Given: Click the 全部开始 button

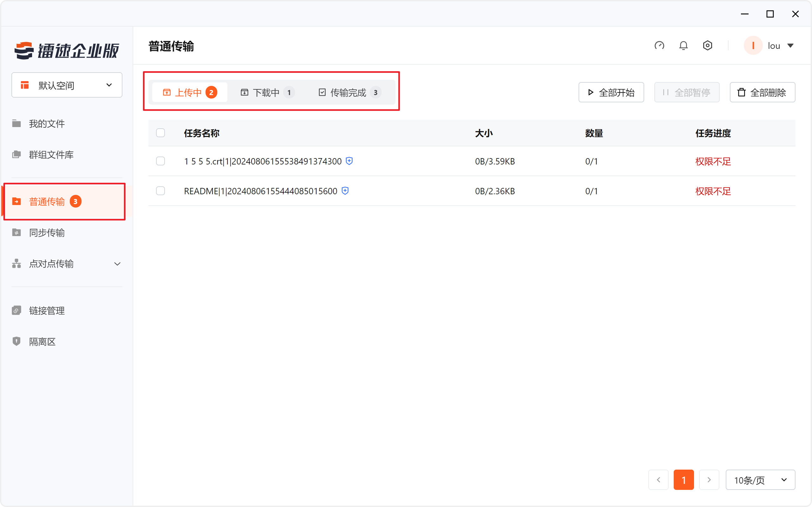Looking at the screenshot, I should point(611,93).
